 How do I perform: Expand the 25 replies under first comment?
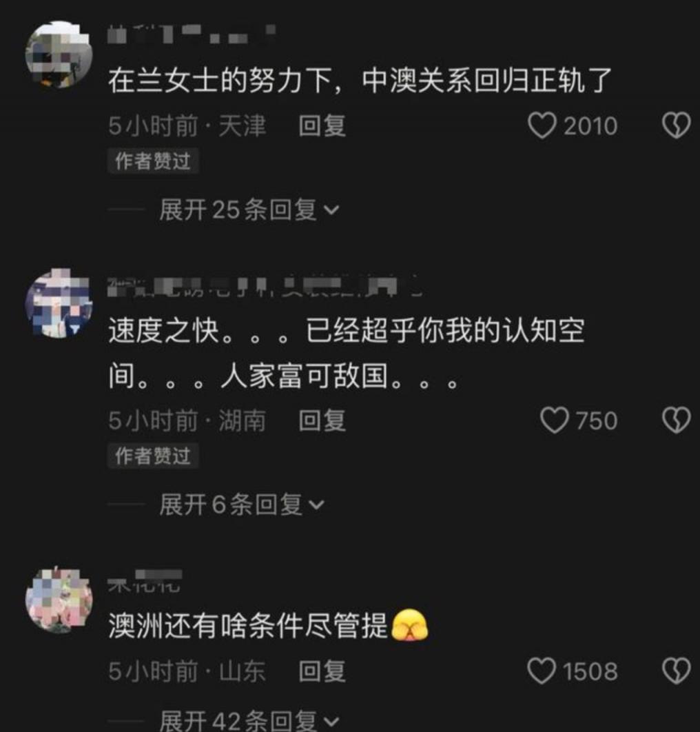click(x=249, y=210)
